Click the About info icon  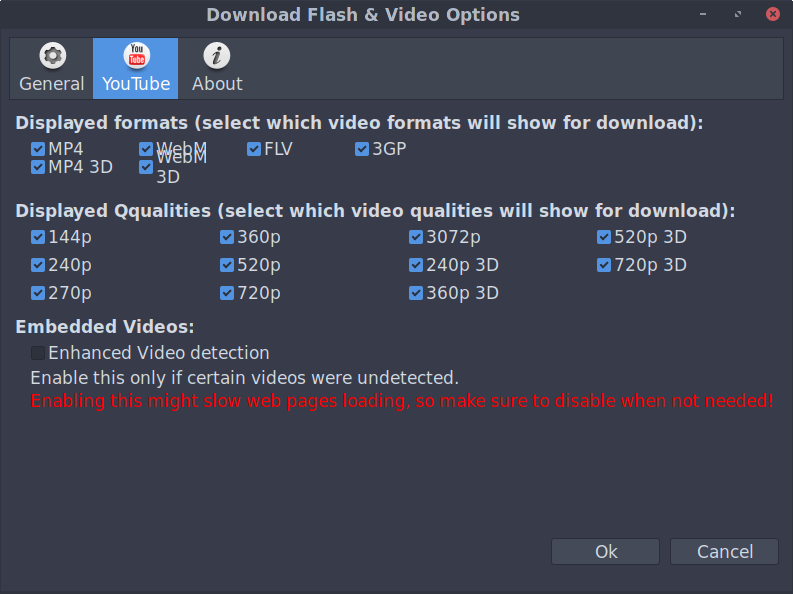217,56
